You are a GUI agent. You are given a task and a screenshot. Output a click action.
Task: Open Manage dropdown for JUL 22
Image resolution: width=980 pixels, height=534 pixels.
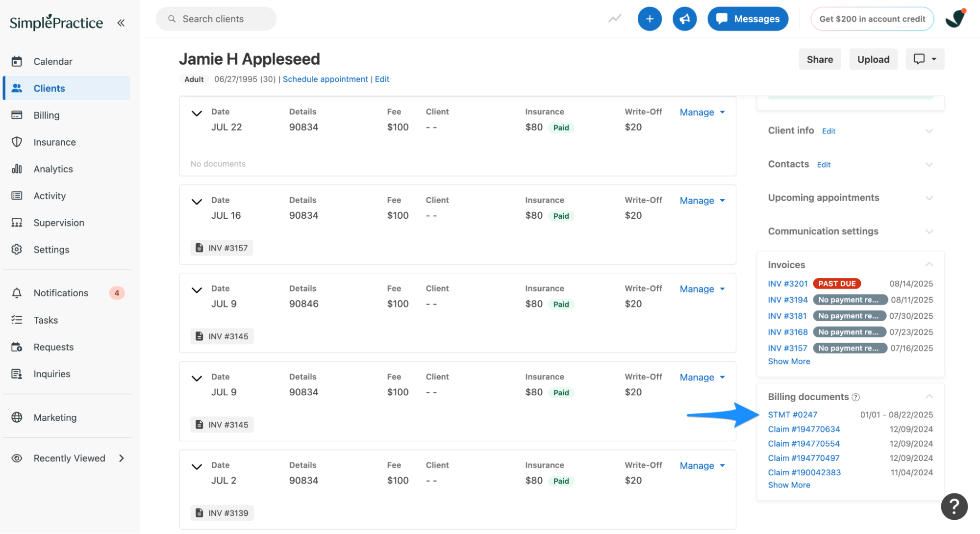tap(702, 112)
